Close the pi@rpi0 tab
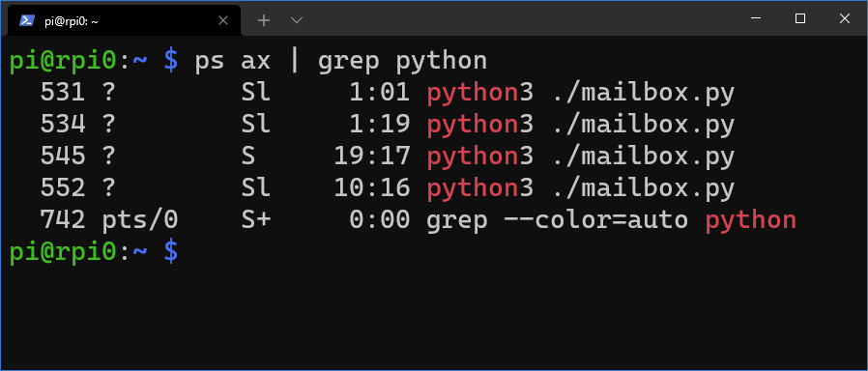868x371 pixels. pyautogui.click(x=223, y=20)
